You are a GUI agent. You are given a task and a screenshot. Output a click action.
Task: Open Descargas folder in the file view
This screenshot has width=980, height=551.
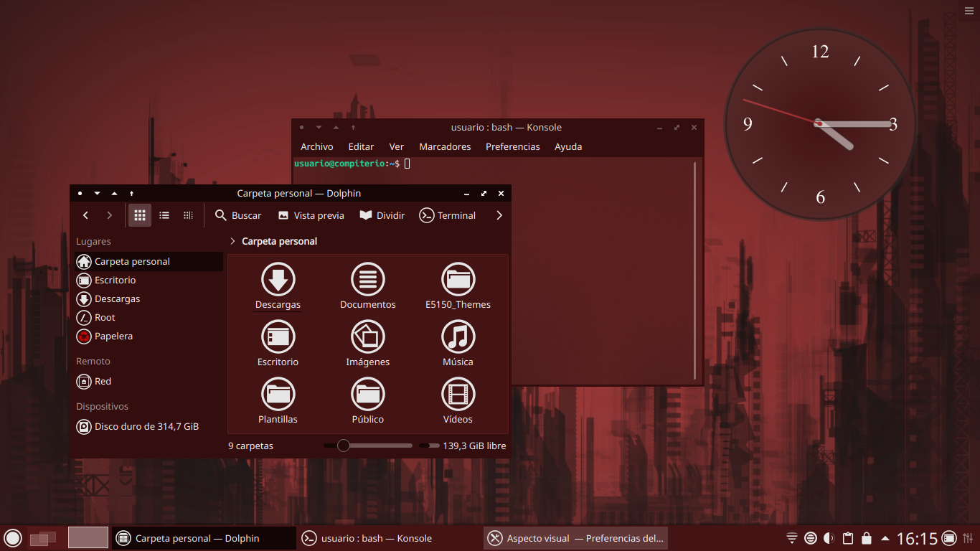[x=278, y=286]
